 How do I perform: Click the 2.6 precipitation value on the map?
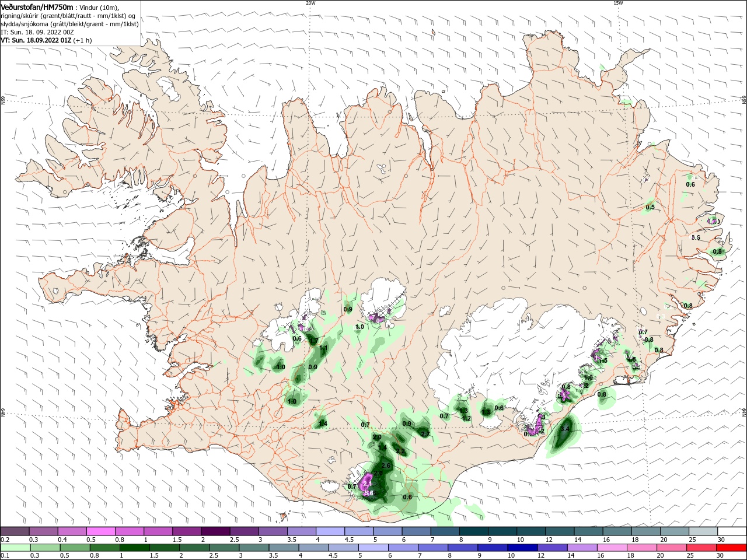point(386,466)
